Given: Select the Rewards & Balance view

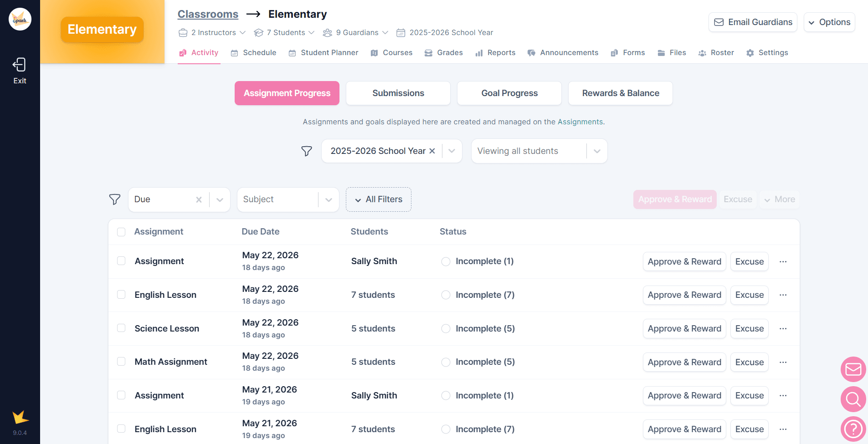Looking at the screenshot, I should tap(621, 93).
